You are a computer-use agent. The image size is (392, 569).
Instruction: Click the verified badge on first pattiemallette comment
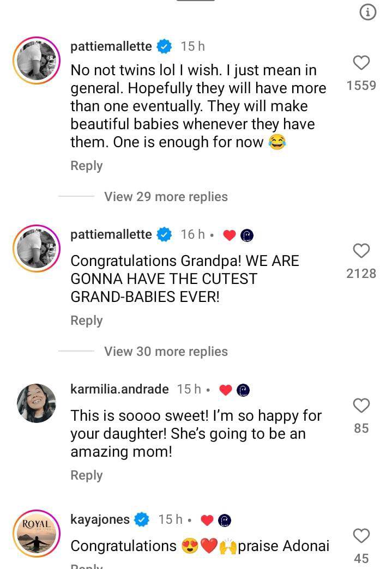[164, 47]
